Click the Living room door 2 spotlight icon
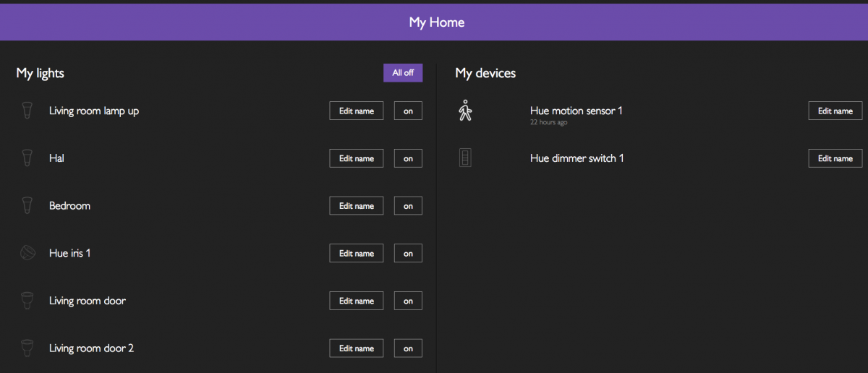 click(27, 348)
